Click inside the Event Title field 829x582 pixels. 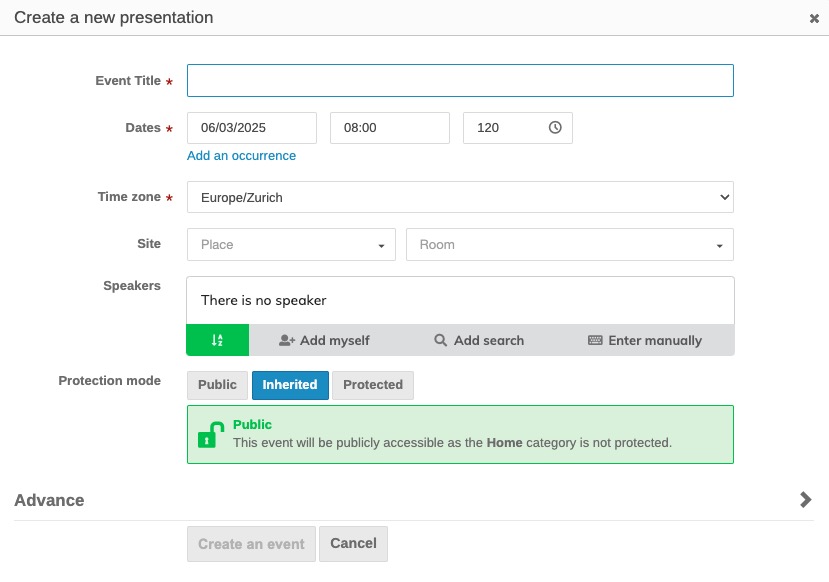point(460,80)
